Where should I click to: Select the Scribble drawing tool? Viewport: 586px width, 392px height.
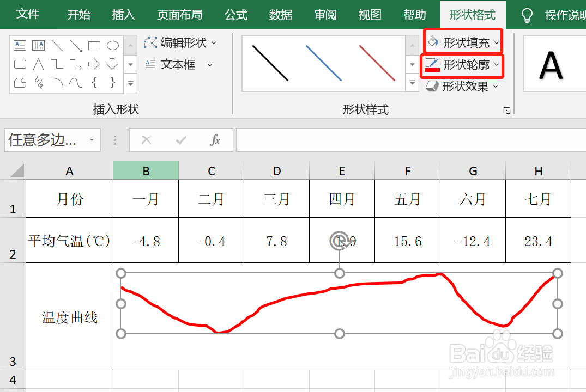coord(39,83)
